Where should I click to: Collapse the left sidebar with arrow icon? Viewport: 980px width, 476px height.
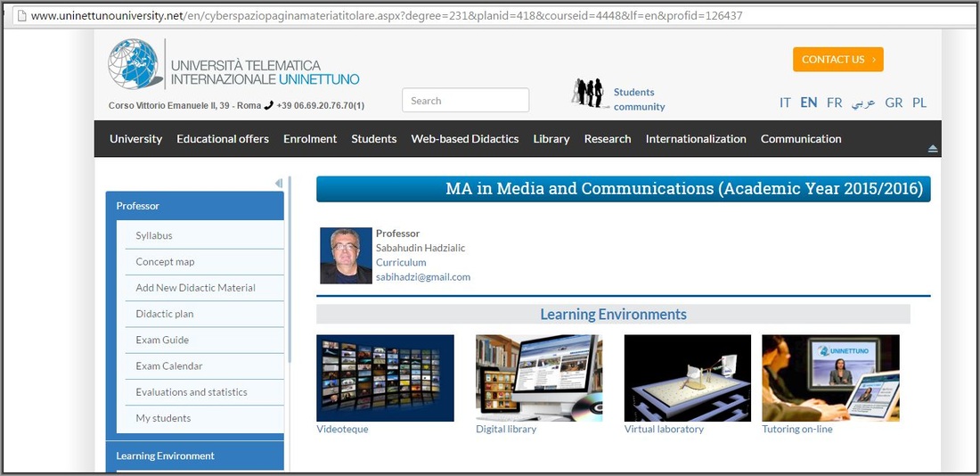click(x=279, y=183)
